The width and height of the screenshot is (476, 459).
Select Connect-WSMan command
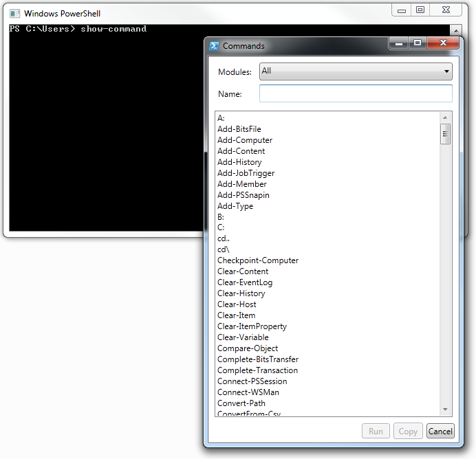tap(248, 392)
